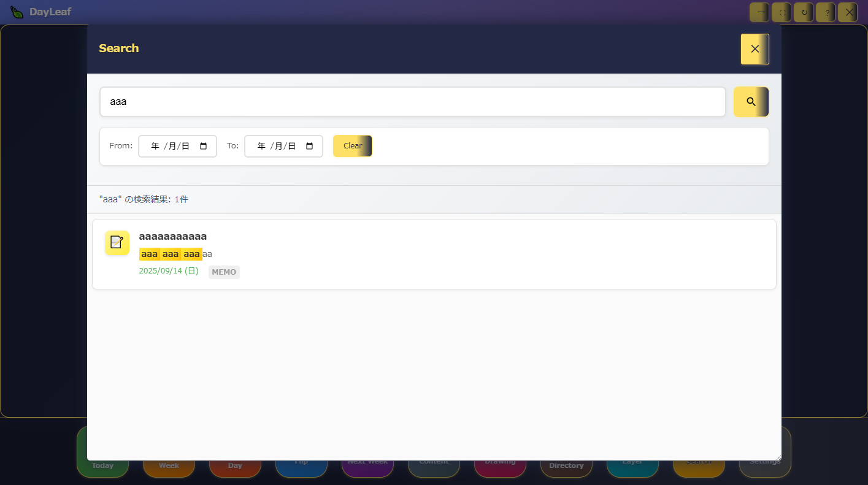
Task: Focus the search text field containing "aaa"
Action: [412, 102]
